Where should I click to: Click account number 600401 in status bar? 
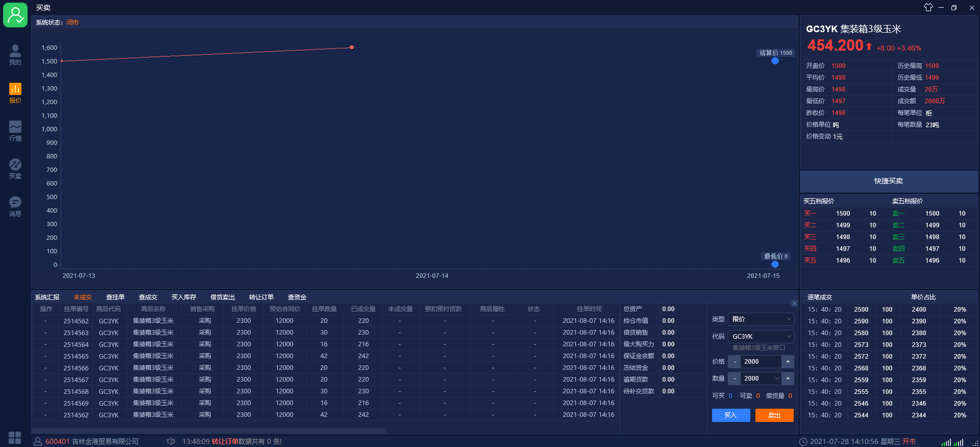point(57,441)
